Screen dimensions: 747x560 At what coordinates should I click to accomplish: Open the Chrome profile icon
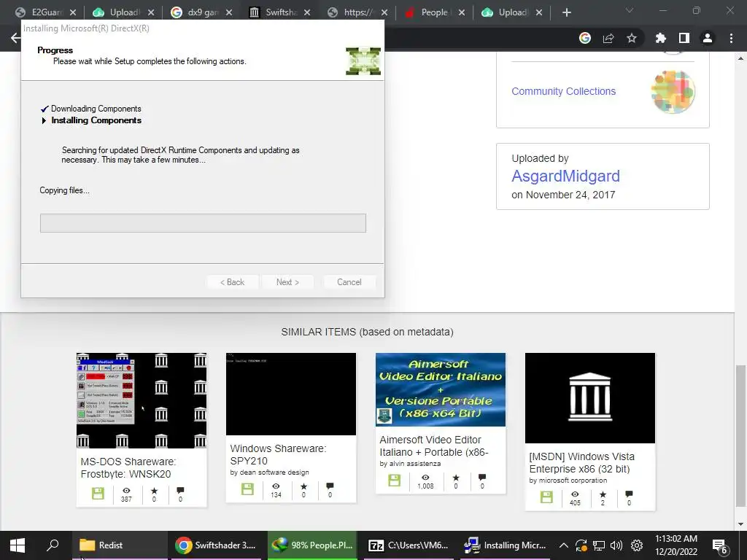point(708,38)
